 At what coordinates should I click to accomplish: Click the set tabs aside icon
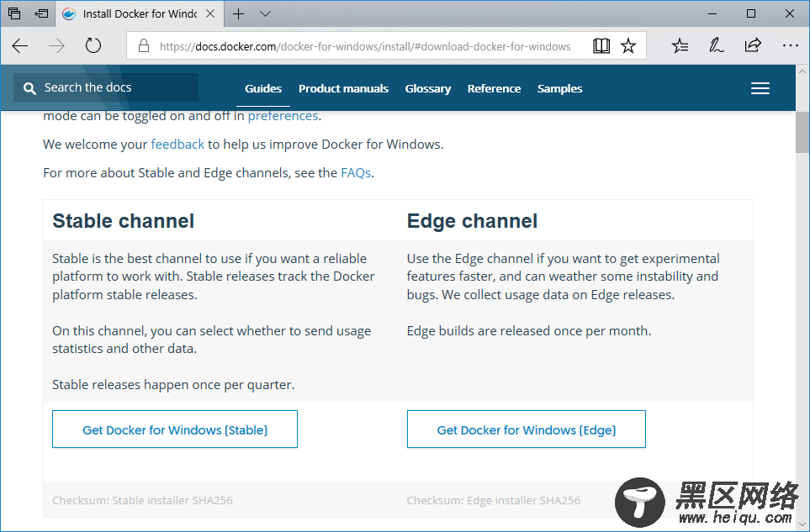(x=41, y=13)
